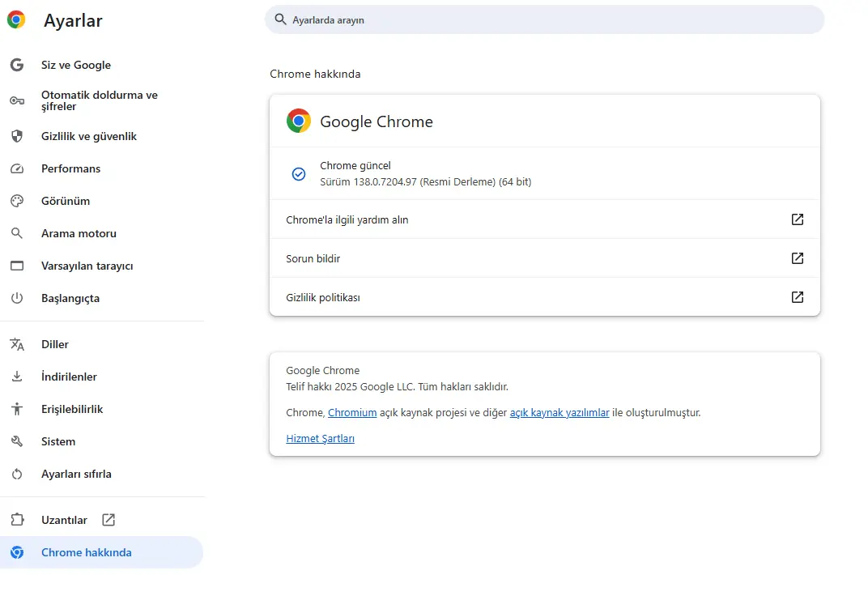Image resolution: width=868 pixels, height=613 pixels.
Task: Select Chrome hakkında sidebar item
Action: tap(102, 552)
